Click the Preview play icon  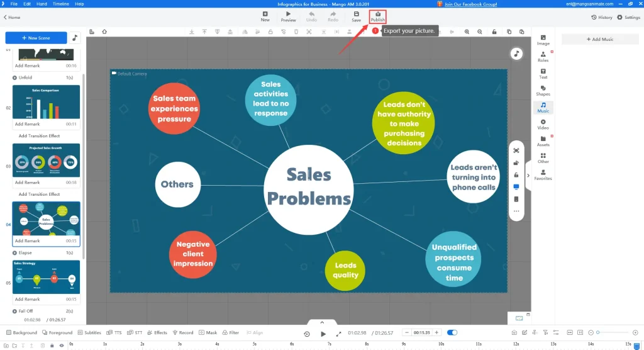click(288, 16)
